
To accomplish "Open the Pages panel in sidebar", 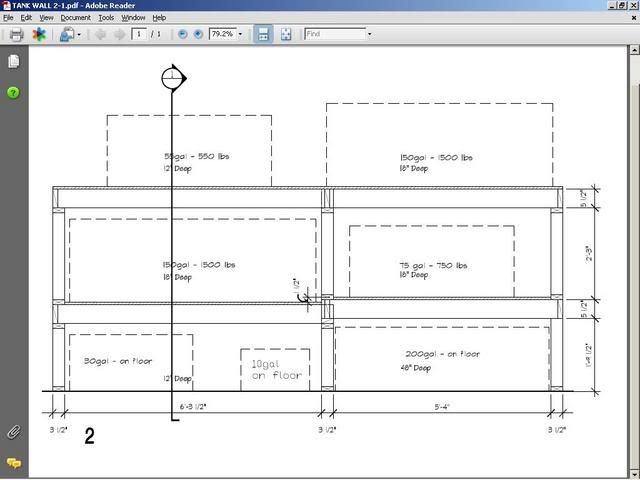I will [13, 62].
